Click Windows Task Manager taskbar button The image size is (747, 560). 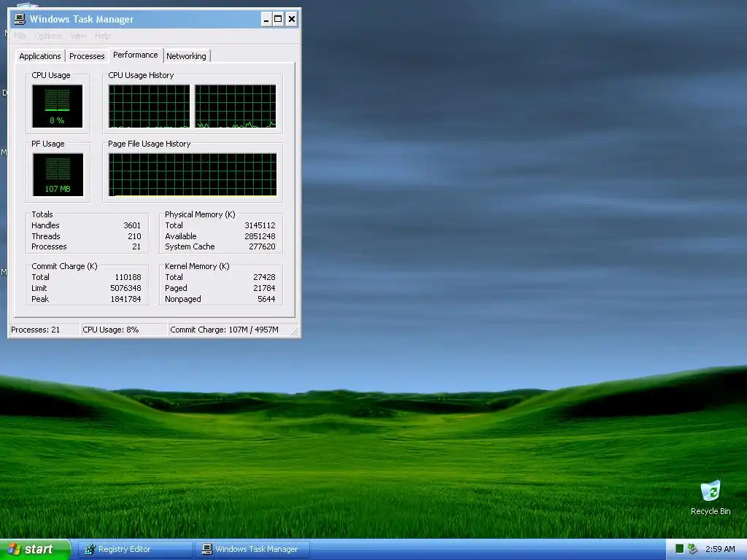coord(252,549)
